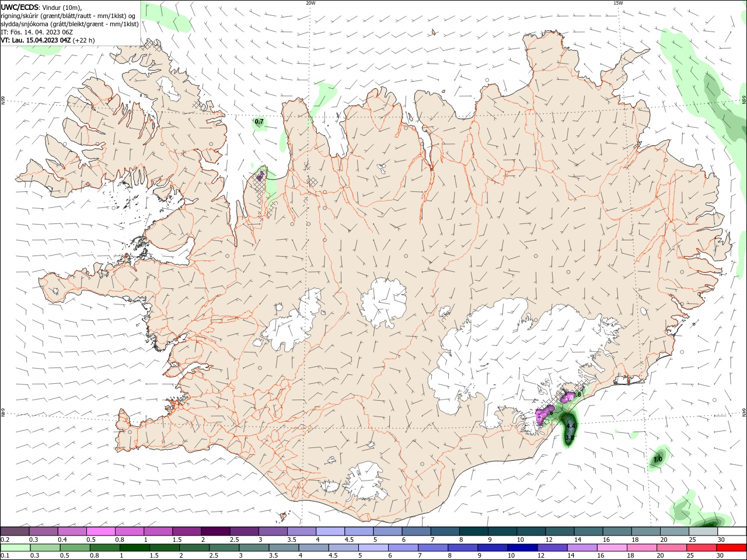Click bright pink upper swatch between 0.5 and 0.8
The width and height of the screenshot is (747, 560).
tap(100, 531)
